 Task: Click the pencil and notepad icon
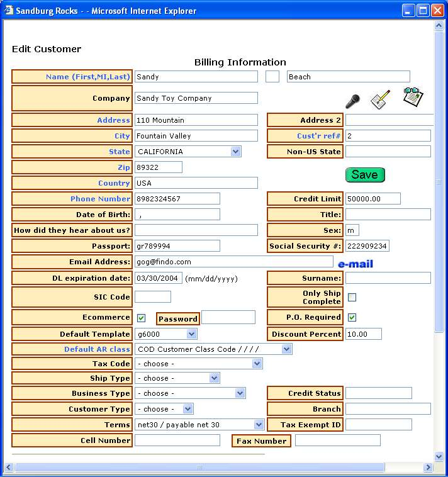point(380,99)
